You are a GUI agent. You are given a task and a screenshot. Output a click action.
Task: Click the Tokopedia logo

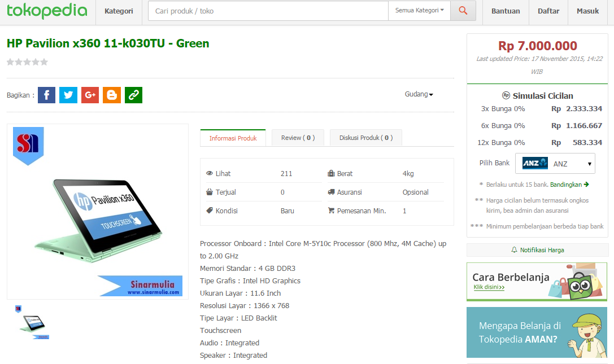coord(47,11)
